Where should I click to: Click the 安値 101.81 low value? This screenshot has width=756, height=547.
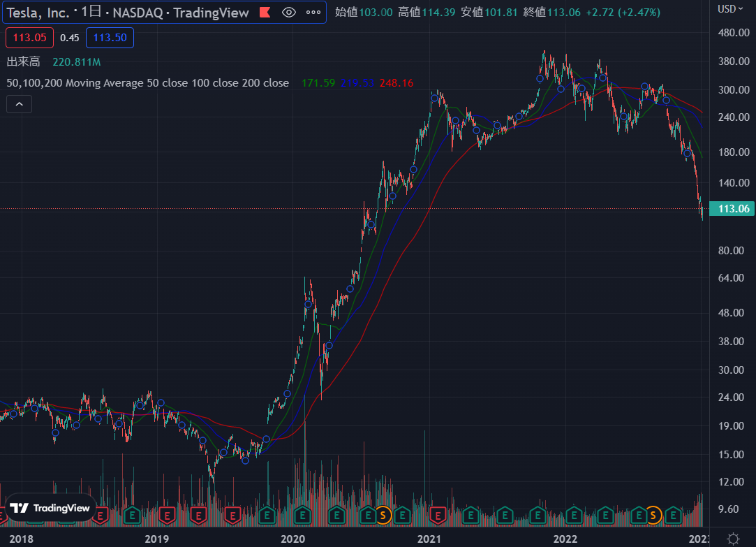[489, 12]
